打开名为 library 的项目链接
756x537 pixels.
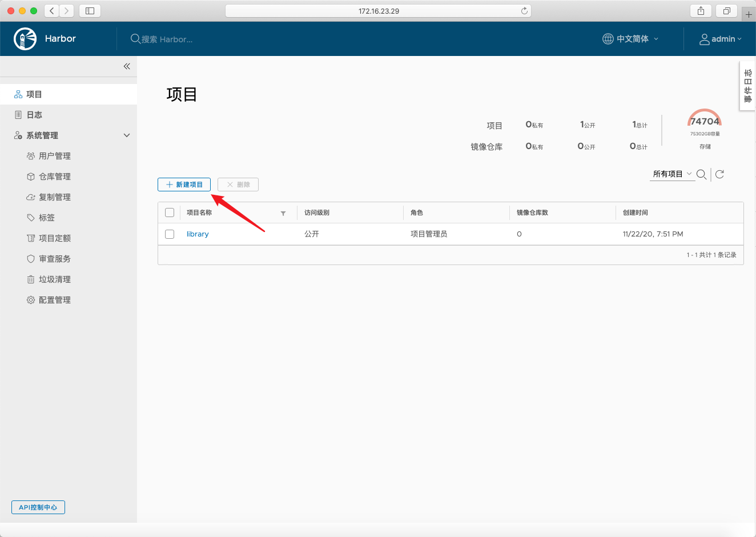point(197,234)
